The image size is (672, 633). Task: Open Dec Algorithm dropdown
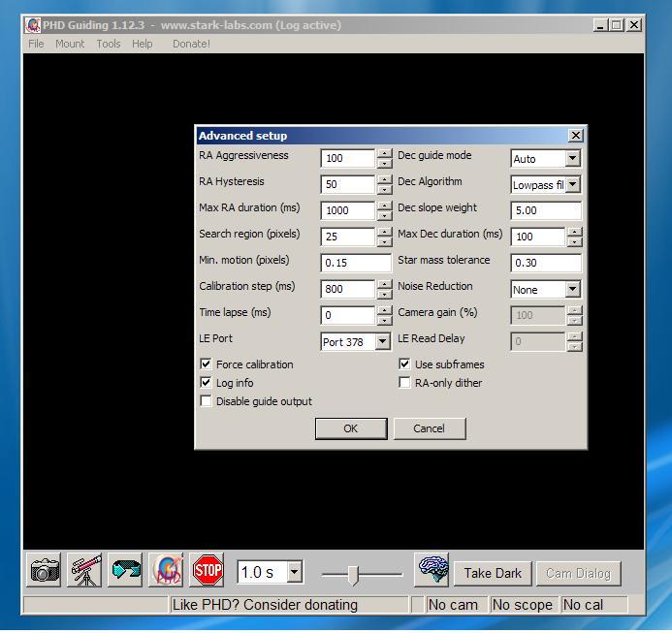click(572, 185)
